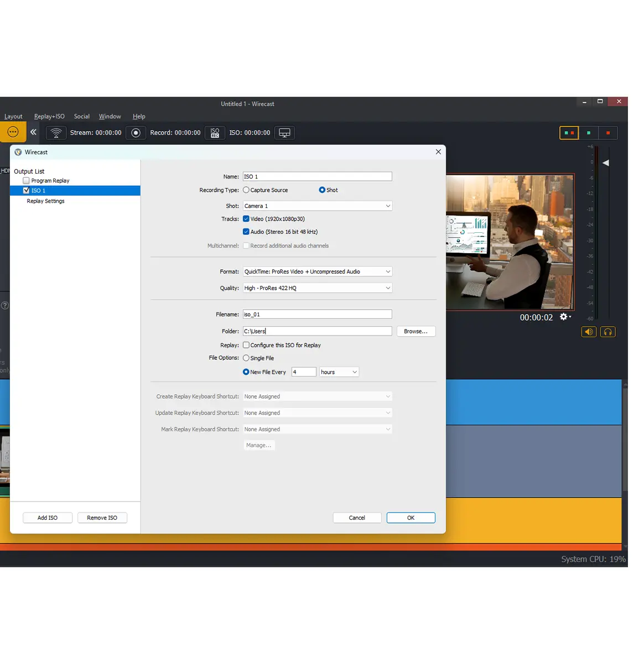This screenshot has width=644, height=664.
Task: Open the Layout menu
Action: pos(13,117)
